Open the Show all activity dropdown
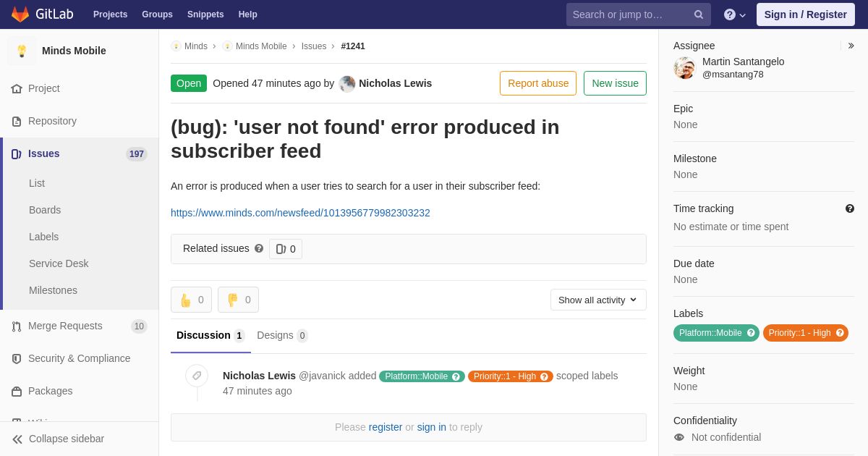 [598, 300]
